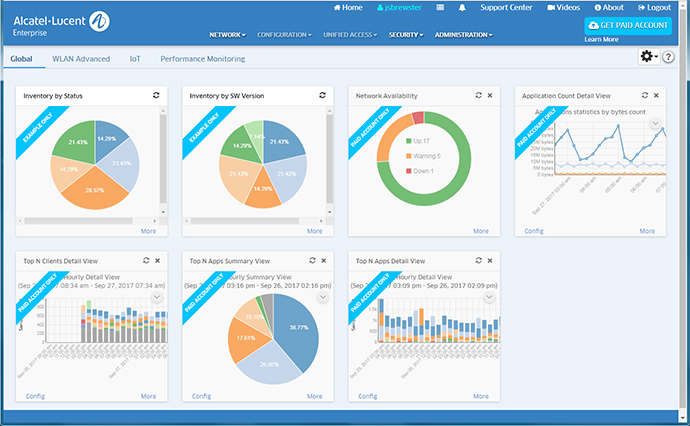Expand the SECURITY menu
This screenshot has width=690, height=426.
405,35
